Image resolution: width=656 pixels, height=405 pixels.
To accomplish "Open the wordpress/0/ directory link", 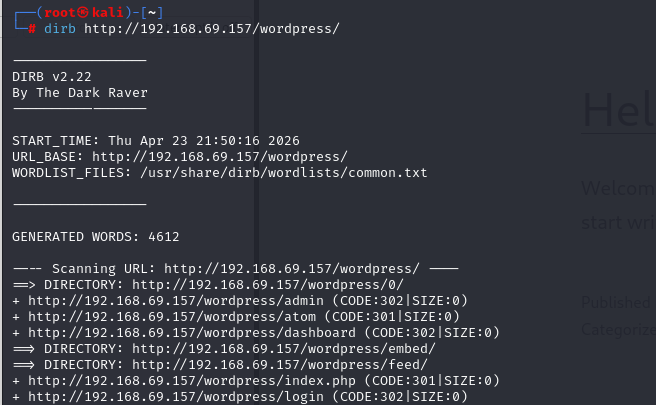I will point(268,285).
